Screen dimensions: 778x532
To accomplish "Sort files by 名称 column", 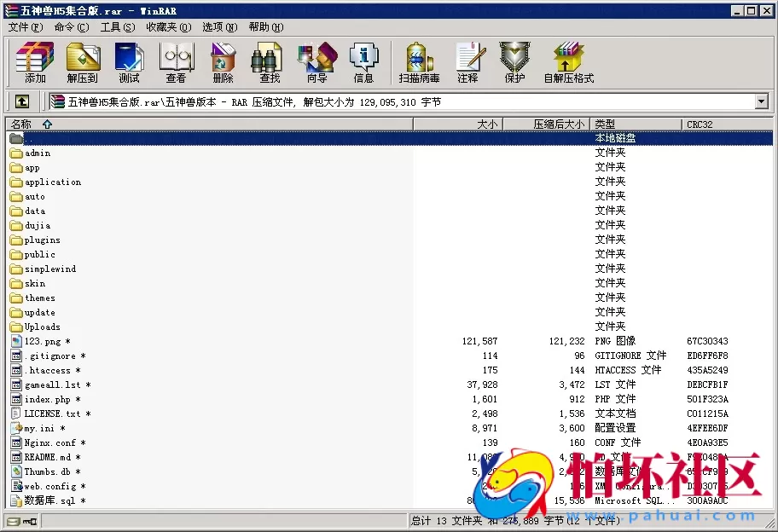I will pos(22,124).
